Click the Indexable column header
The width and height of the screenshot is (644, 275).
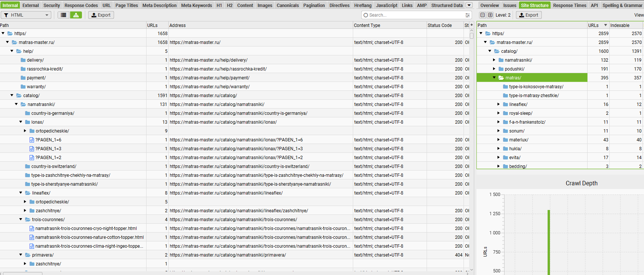click(x=626, y=25)
